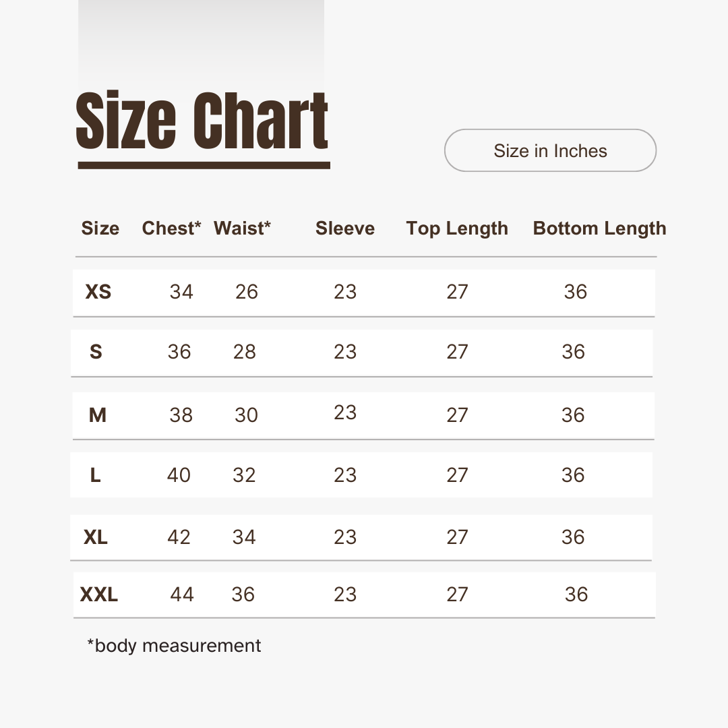The width and height of the screenshot is (728, 728).
Task: Click the Size column header
Action: click(100, 229)
